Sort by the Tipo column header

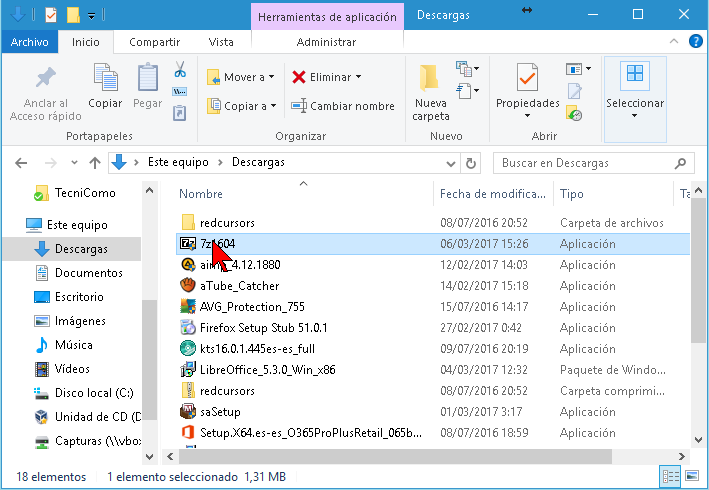point(572,193)
